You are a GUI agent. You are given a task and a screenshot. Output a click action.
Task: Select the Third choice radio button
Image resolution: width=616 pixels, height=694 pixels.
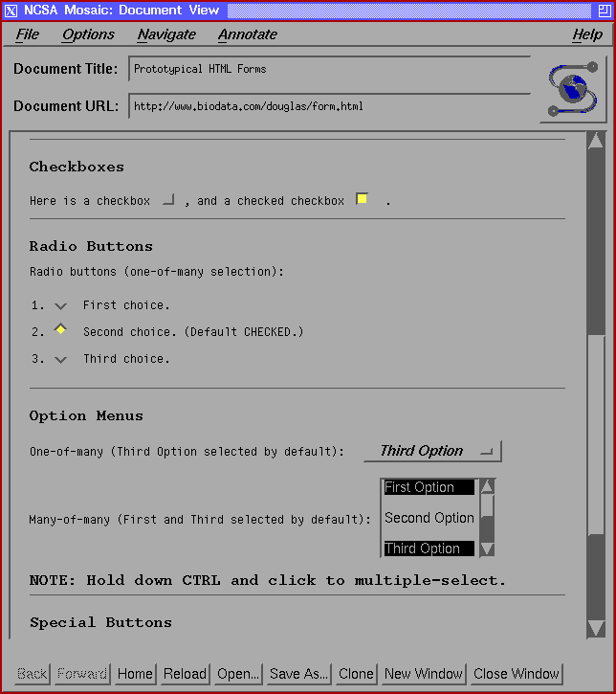[x=61, y=359]
